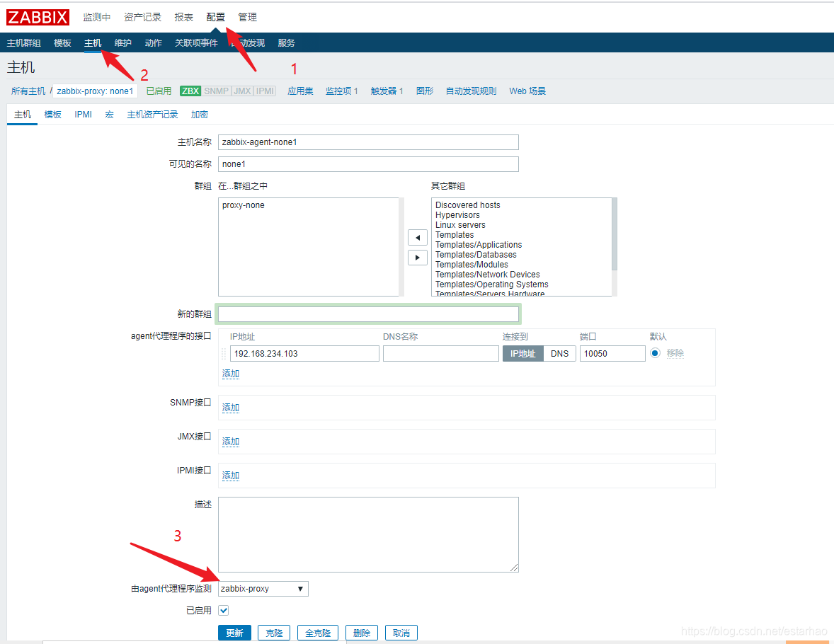Click the 更新 button
This screenshot has width=834, height=644.
pyautogui.click(x=234, y=633)
